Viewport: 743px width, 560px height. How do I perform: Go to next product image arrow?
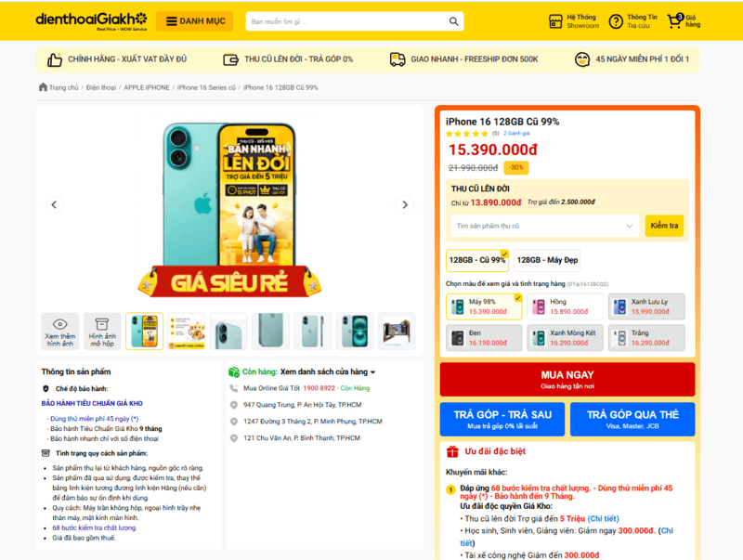click(x=405, y=204)
